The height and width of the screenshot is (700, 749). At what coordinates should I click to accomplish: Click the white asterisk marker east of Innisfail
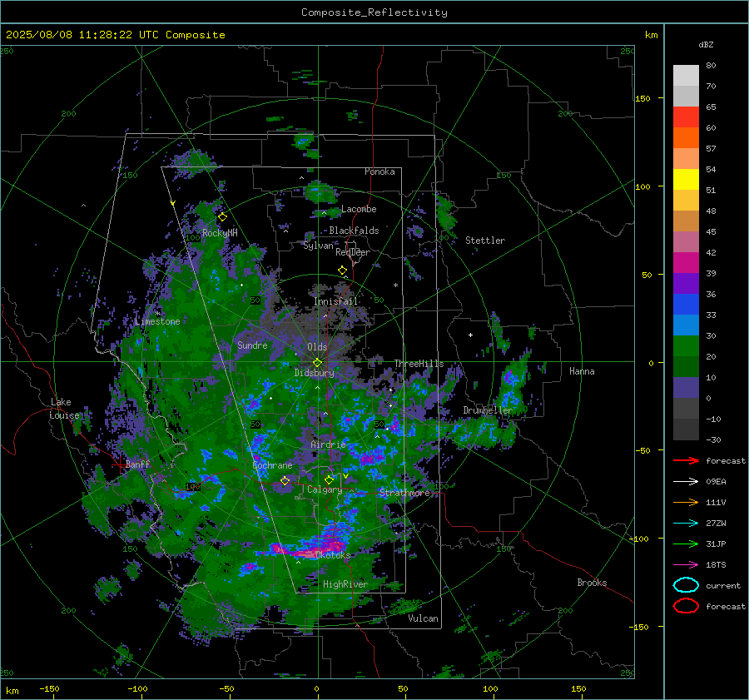tap(395, 285)
